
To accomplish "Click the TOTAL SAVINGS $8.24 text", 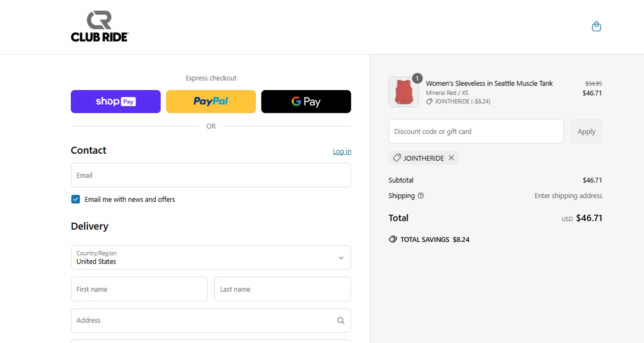I will click(435, 240).
